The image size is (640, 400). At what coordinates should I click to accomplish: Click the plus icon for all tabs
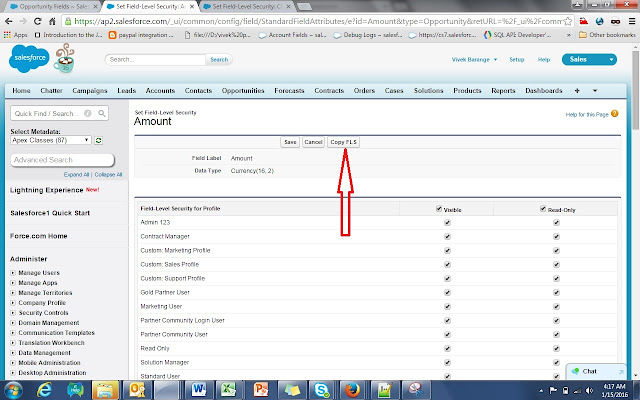[x=577, y=91]
